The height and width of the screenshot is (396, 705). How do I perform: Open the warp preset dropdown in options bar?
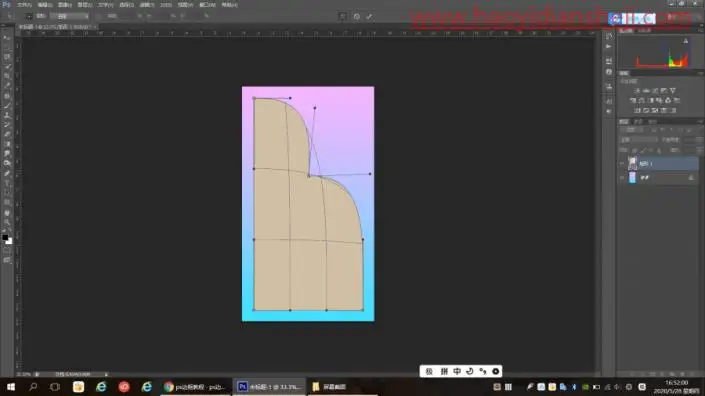(69, 16)
